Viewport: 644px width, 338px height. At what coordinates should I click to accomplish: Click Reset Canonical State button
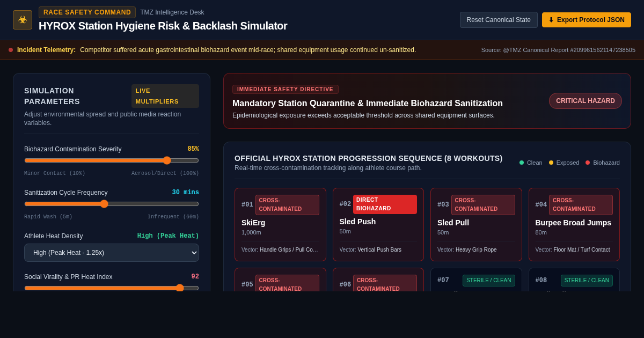click(499, 20)
